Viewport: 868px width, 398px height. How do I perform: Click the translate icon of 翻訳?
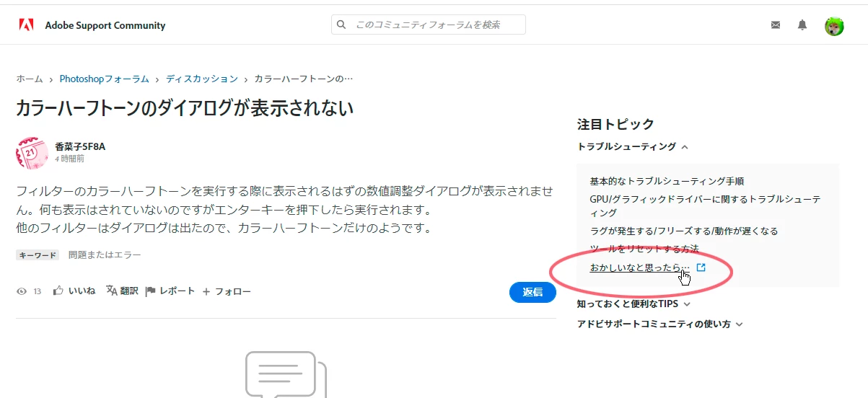click(x=112, y=291)
